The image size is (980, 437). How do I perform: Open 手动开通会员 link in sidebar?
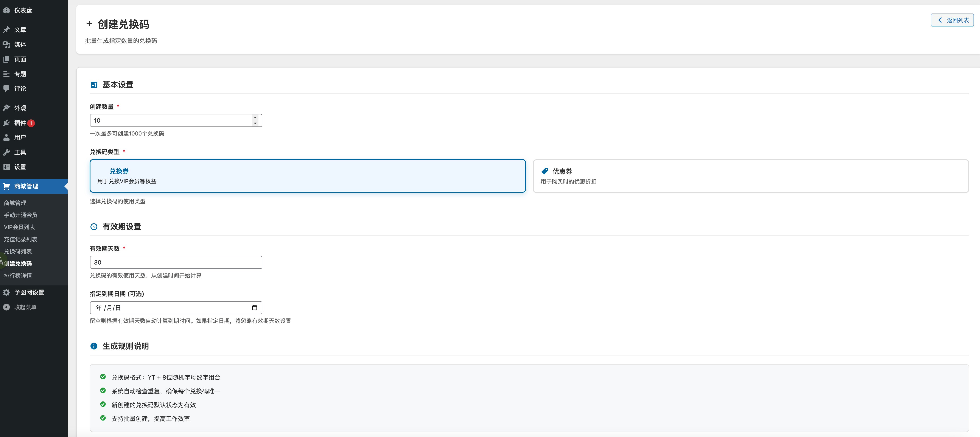[x=20, y=215]
